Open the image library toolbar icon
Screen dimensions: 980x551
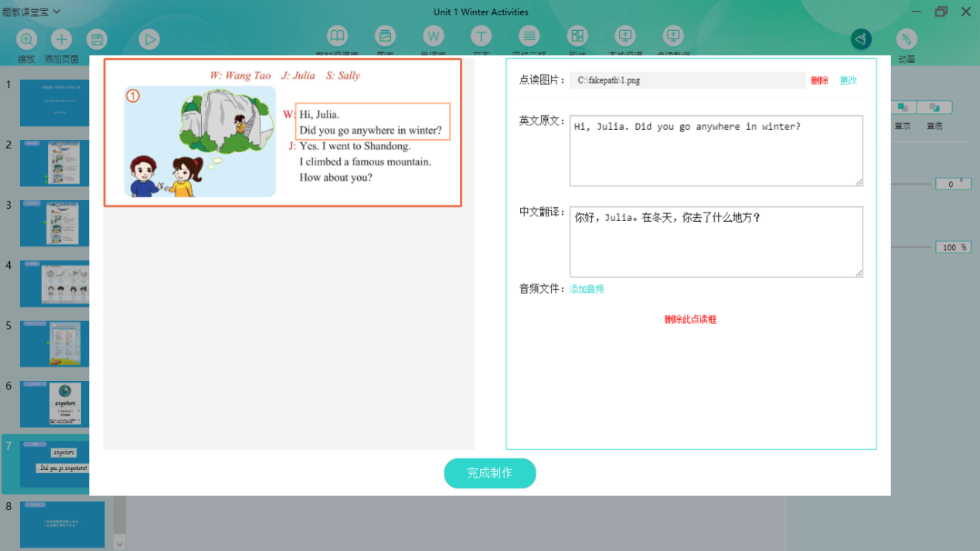pyautogui.click(x=385, y=36)
